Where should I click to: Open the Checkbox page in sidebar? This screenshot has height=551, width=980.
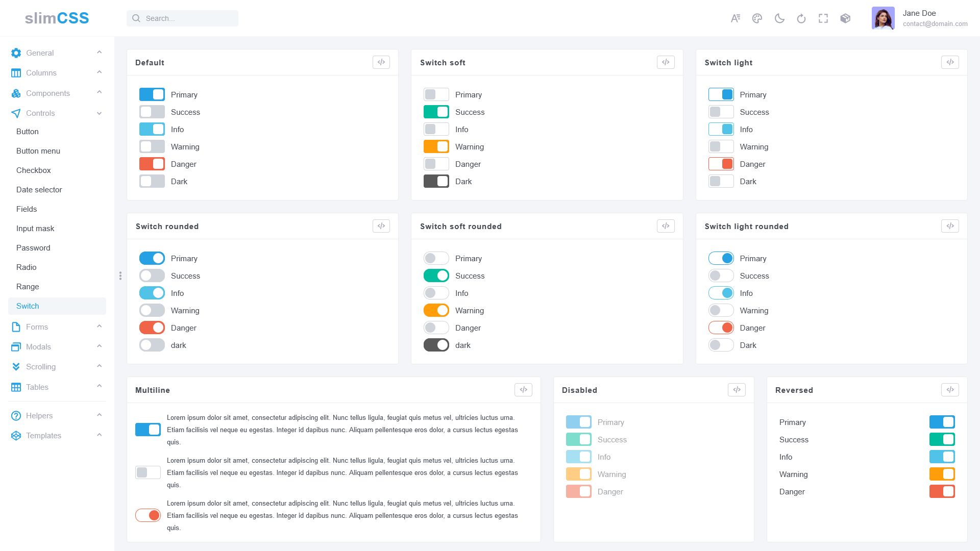34,170
